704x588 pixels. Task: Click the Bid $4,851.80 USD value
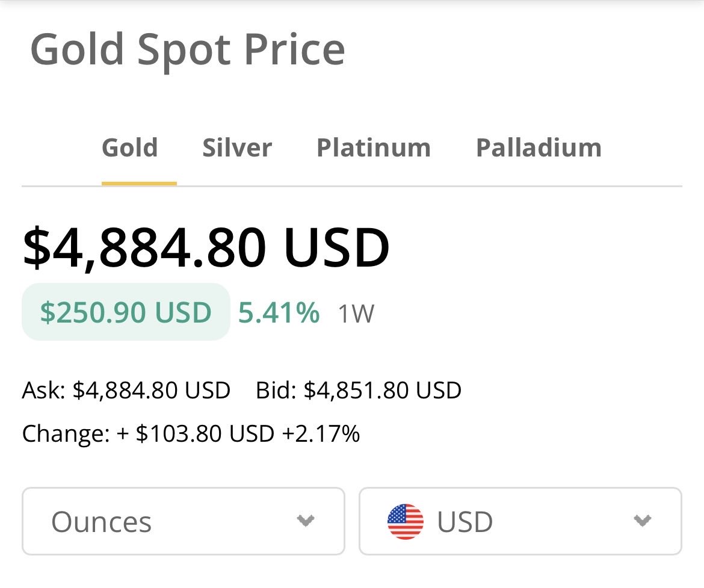[382, 390]
